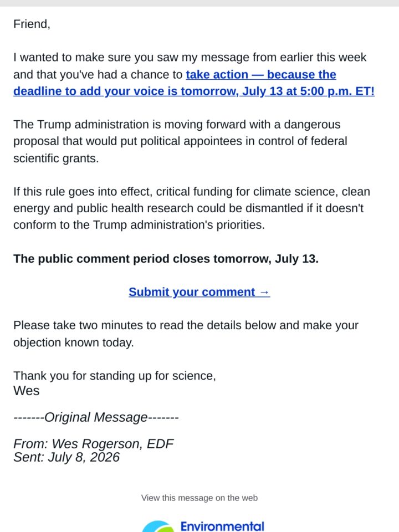The width and height of the screenshot is (399, 532).
Task: Click the 'Please take two minutes' sentence
Action: pyautogui.click(x=186, y=334)
